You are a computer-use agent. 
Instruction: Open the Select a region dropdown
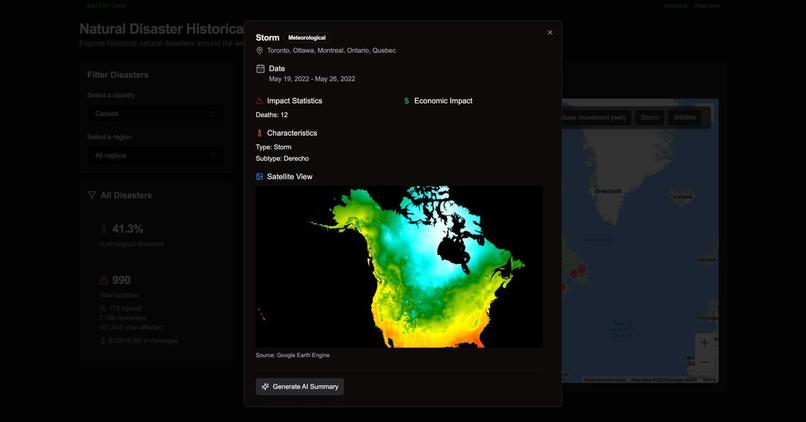[x=155, y=155]
